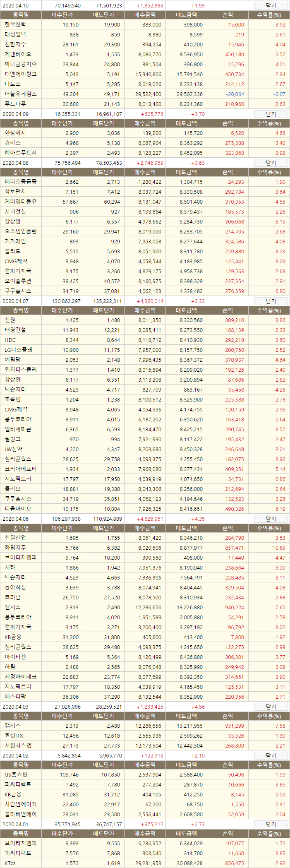Image resolution: width=290 pixels, height=868 pixels.
Task: Click the JW신약 stock name
Action: coord(13,449)
